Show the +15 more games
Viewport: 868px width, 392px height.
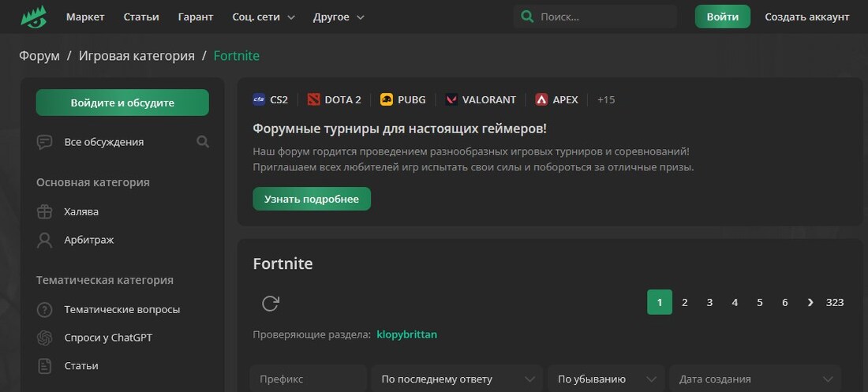[606, 99]
